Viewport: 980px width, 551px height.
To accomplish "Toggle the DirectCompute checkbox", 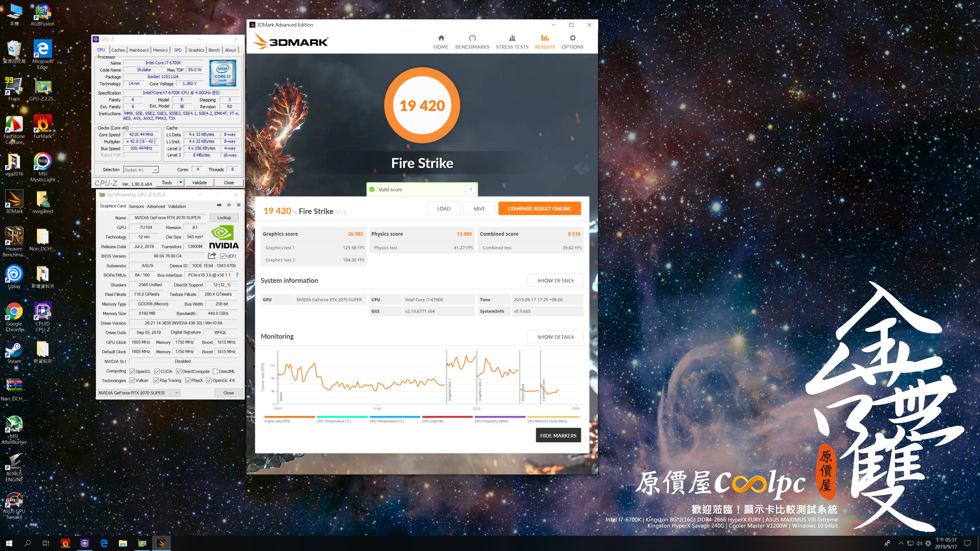I will coord(178,371).
